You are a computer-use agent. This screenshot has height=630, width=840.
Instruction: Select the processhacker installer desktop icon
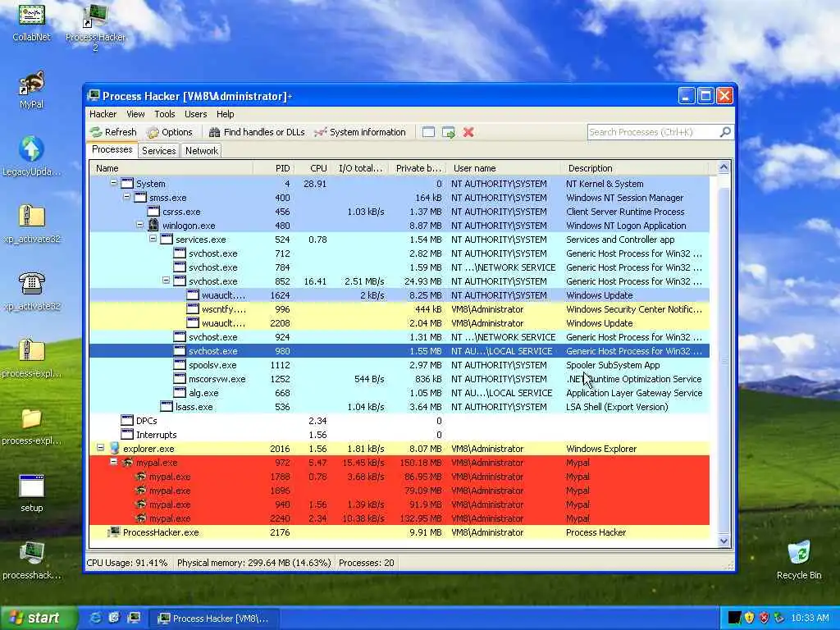(x=31, y=560)
